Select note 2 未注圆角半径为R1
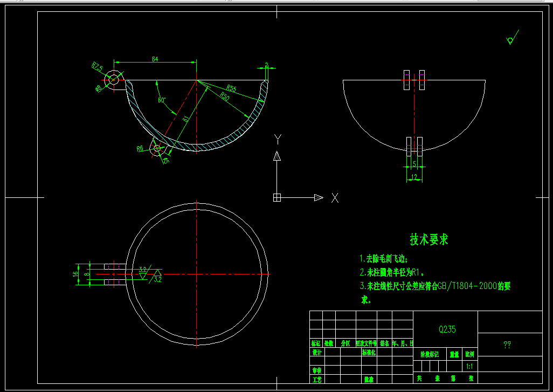The height and width of the screenshot is (392, 553). [x=391, y=272]
